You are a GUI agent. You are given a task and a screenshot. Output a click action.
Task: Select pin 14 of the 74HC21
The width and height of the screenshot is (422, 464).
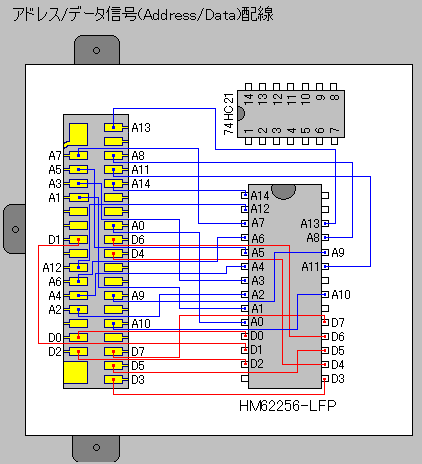248,87
